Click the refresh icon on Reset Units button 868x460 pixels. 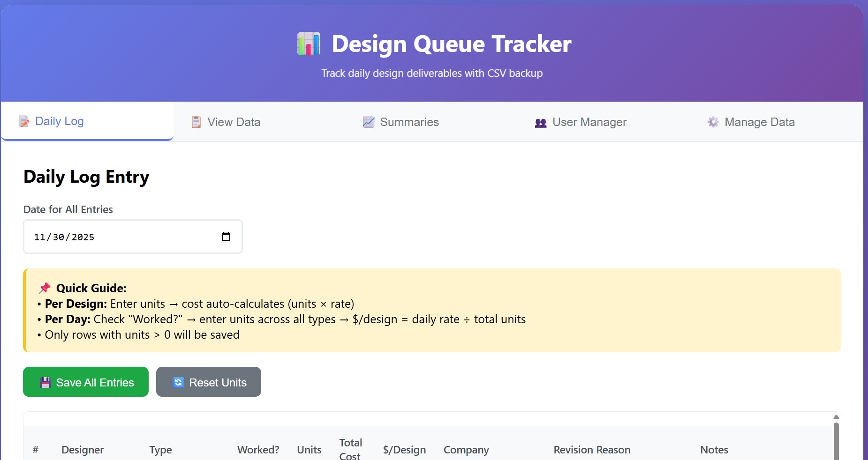(178, 382)
